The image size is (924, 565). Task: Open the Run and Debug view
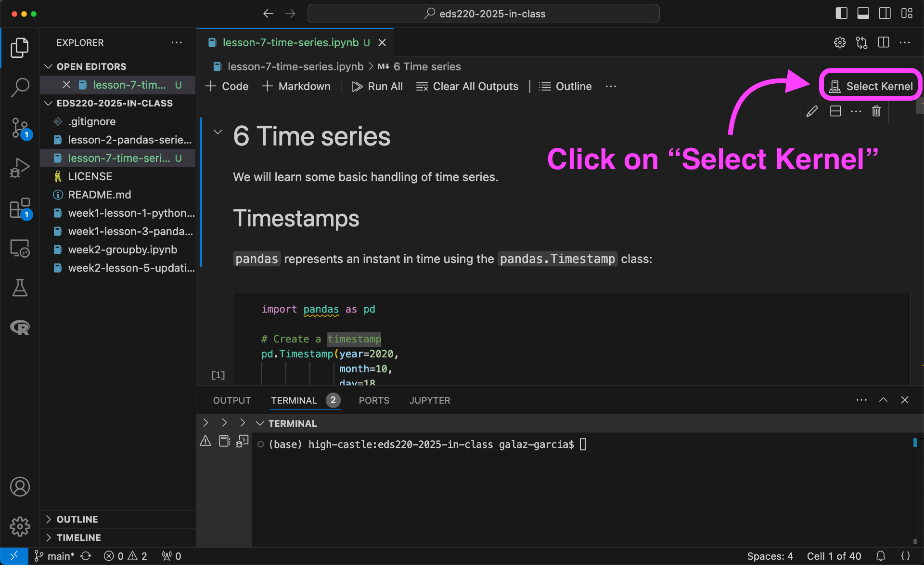[x=20, y=168]
